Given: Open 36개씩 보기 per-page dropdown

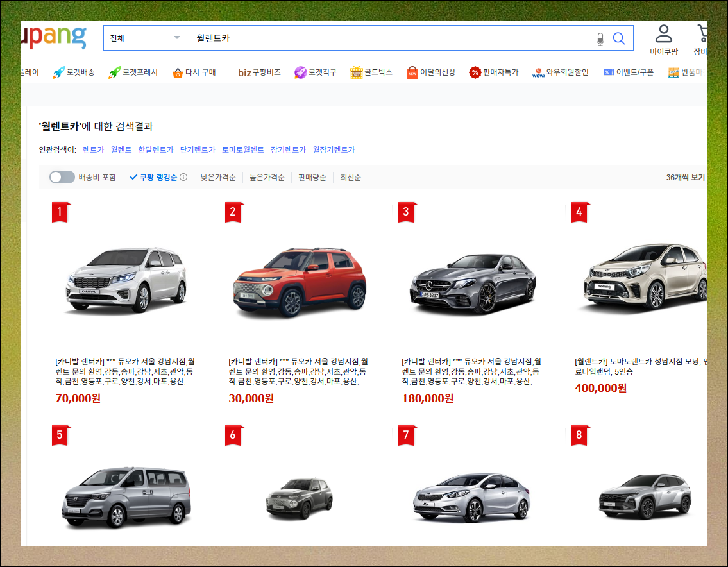Looking at the screenshot, I should [686, 178].
